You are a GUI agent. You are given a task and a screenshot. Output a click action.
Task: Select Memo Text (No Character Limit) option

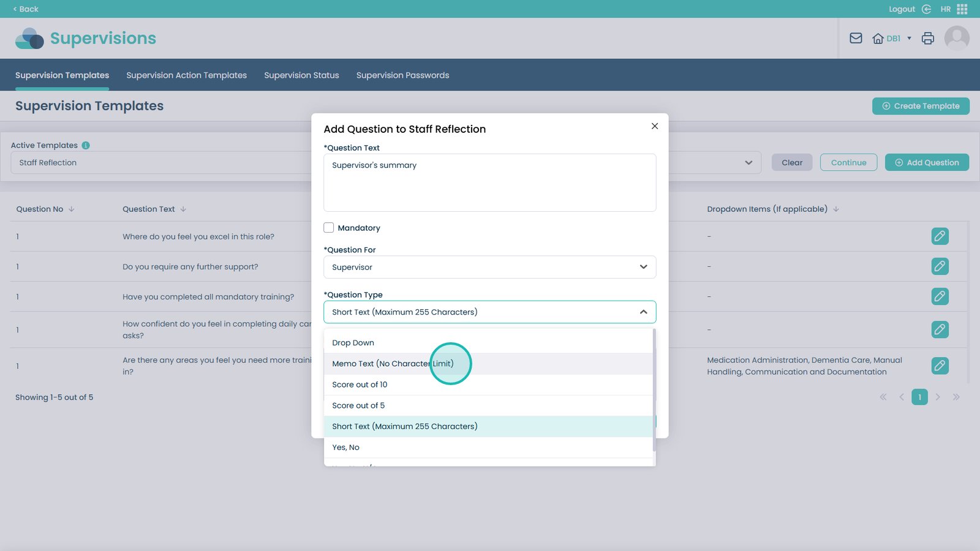[x=393, y=364]
